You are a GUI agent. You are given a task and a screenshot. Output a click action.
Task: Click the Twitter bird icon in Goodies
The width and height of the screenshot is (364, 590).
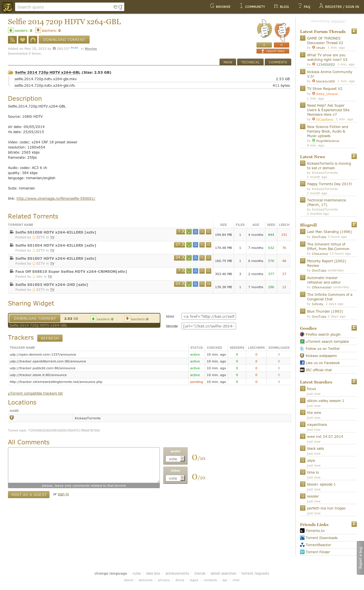pos(302,349)
